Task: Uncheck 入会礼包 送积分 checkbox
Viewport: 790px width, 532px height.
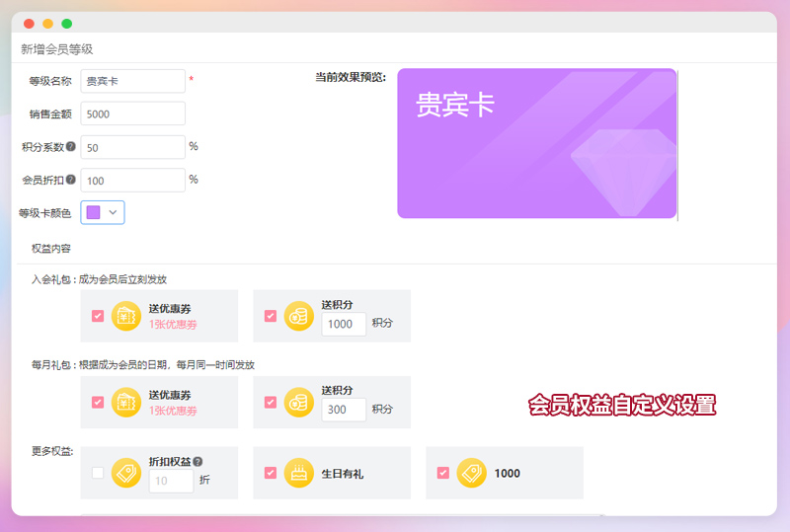Action: coord(271,316)
